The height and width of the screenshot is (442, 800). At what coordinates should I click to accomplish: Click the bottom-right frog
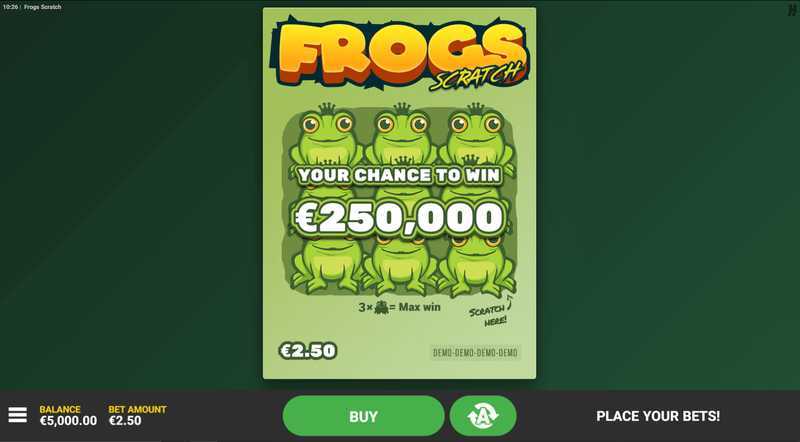(x=477, y=265)
